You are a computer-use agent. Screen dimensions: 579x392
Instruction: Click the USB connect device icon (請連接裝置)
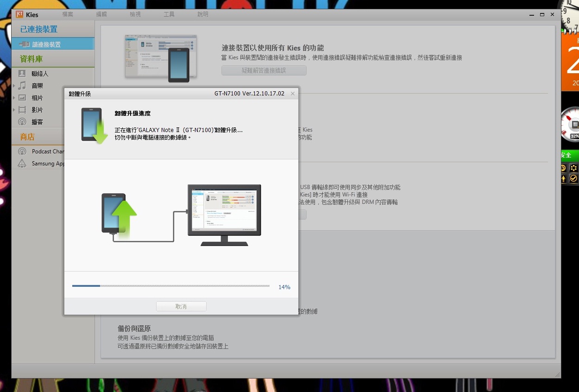tap(24, 44)
